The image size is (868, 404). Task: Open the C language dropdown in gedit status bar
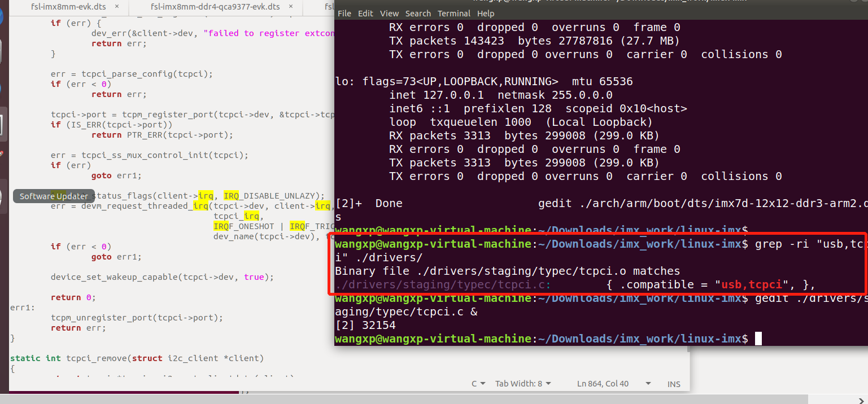(x=478, y=384)
